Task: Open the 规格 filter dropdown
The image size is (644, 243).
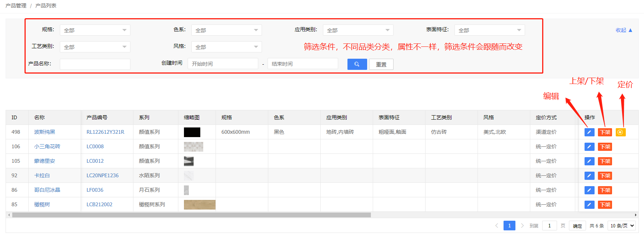Action: point(95,30)
